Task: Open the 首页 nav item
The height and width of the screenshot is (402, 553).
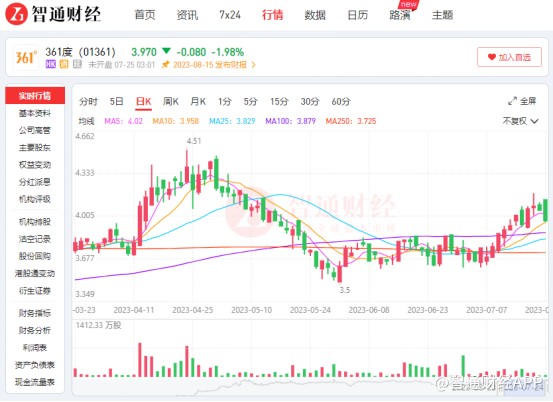Action: click(145, 15)
